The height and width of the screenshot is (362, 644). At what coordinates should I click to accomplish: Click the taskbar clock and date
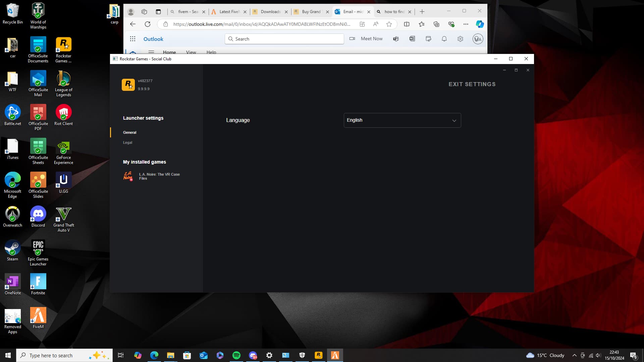tap(614, 355)
